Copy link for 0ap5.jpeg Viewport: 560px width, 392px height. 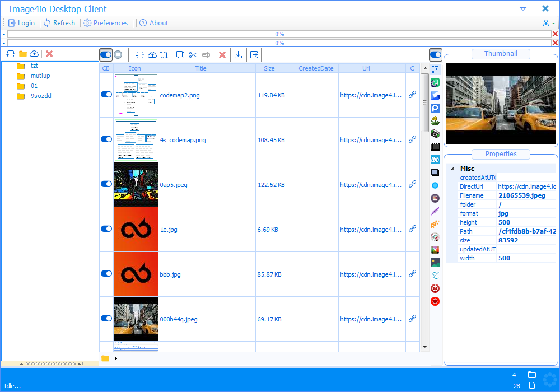(413, 184)
